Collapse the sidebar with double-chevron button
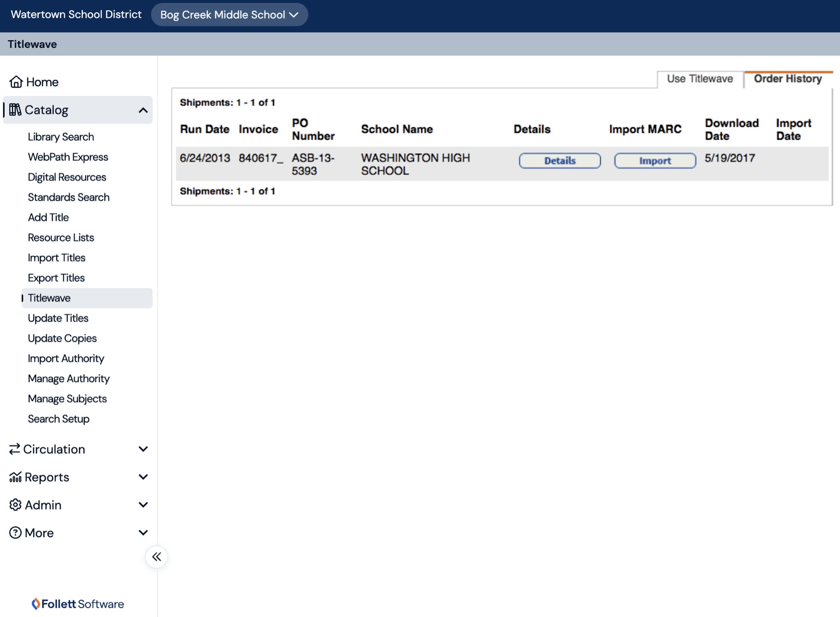This screenshot has width=840, height=617. 156,557
